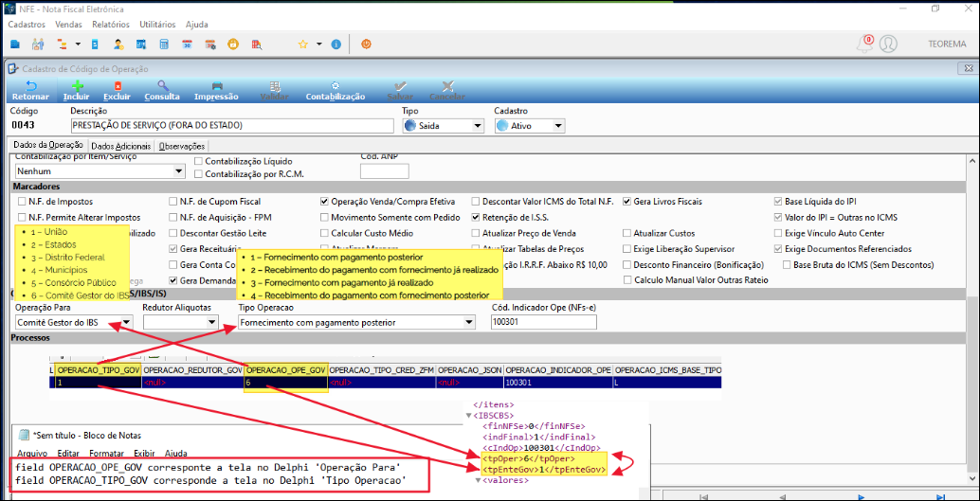This screenshot has width=980, height=501.
Task: Open Contabilização gear button
Action: pyautogui.click(x=335, y=91)
